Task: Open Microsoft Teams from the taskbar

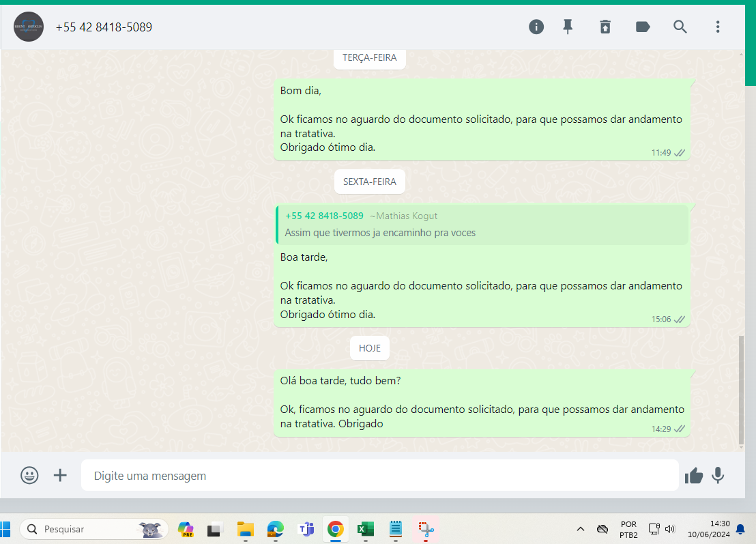Action: click(306, 529)
